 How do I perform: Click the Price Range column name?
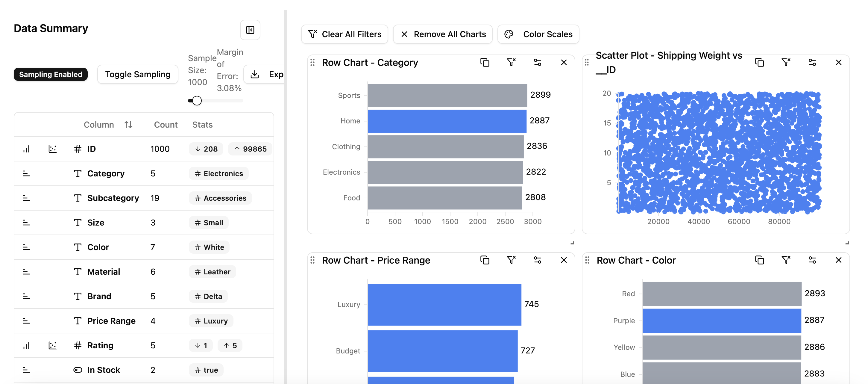tap(111, 321)
